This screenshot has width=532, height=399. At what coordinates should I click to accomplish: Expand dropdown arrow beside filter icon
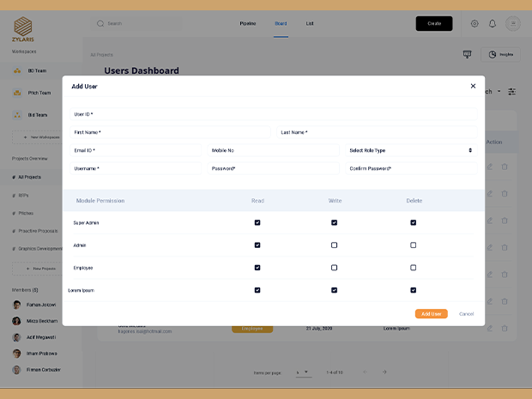(499, 91)
